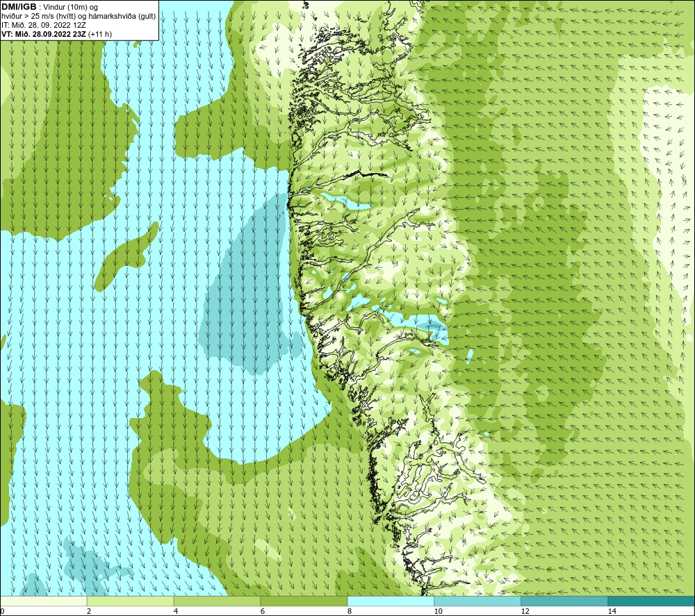Click the 4–6 m/s legend color band

[217, 601]
